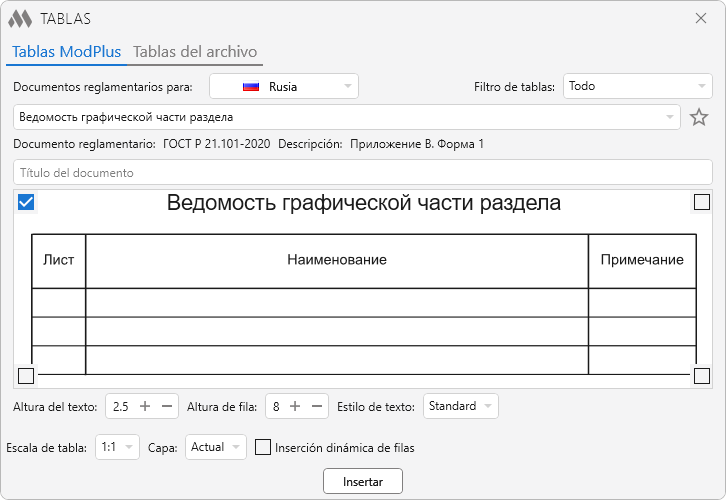The width and height of the screenshot is (726, 500).
Task: Open the Rusia country dropdown
Action: coord(283,86)
